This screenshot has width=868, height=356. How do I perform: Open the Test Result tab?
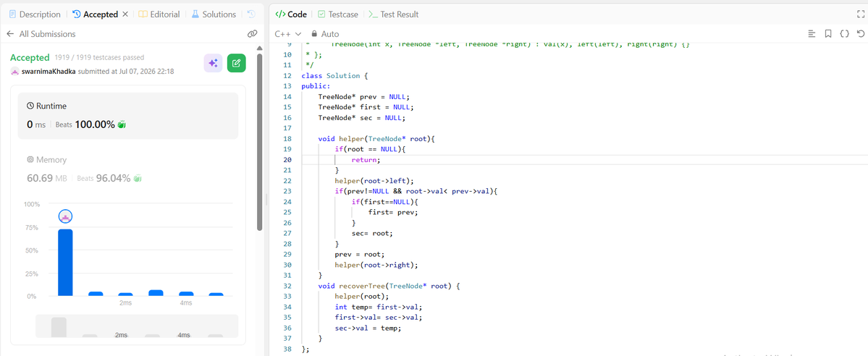point(394,14)
